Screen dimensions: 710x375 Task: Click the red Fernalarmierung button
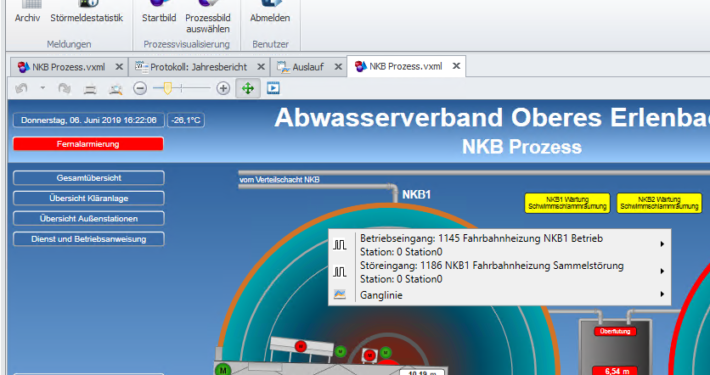pos(88,144)
